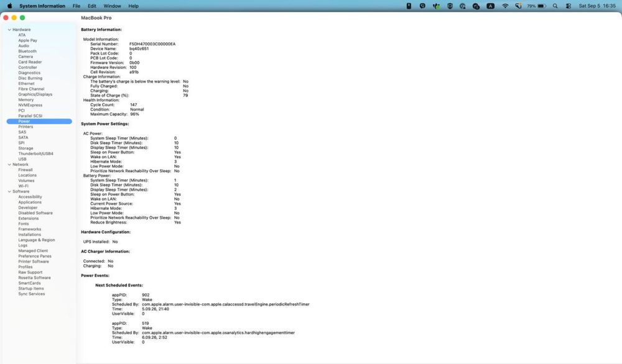The height and width of the screenshot is (364, 622).
Task: Select Applications under Software
Action: [30, 202]
